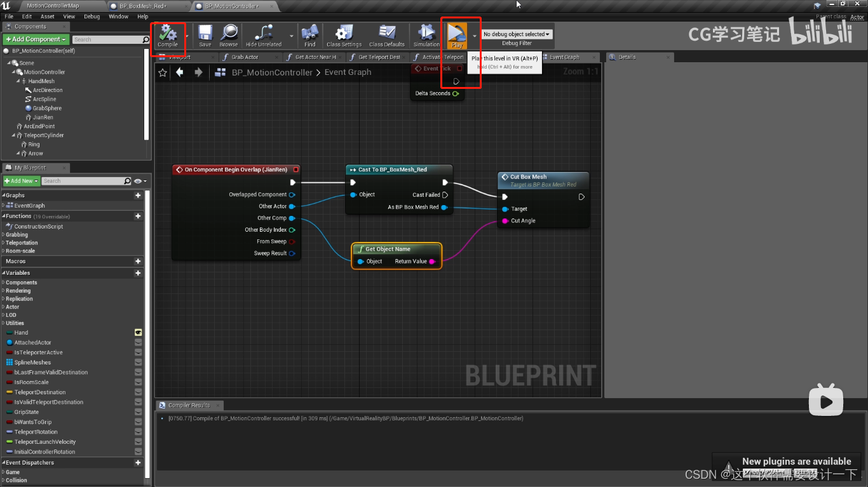The width and height of the screenshot is (868, 487).
Task: Open the Debug menu
Action: tap(92, 17)
